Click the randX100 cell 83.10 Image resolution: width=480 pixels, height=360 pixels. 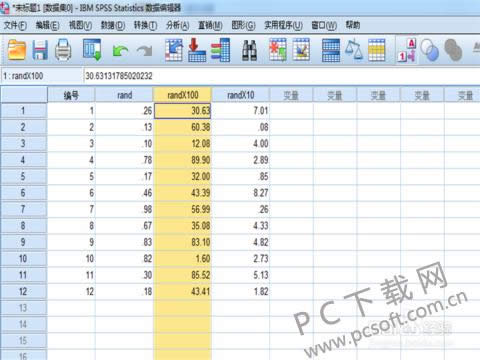pos(182,242)
